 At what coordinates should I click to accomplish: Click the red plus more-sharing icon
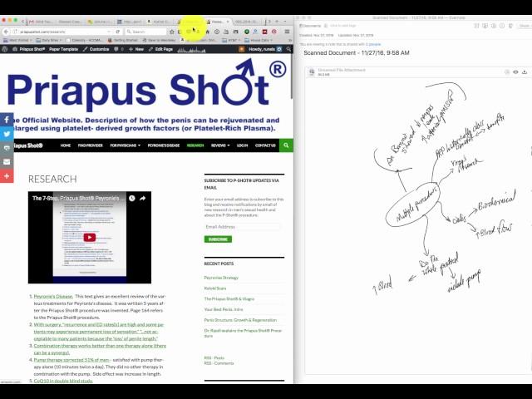click(x=7, y=176)
